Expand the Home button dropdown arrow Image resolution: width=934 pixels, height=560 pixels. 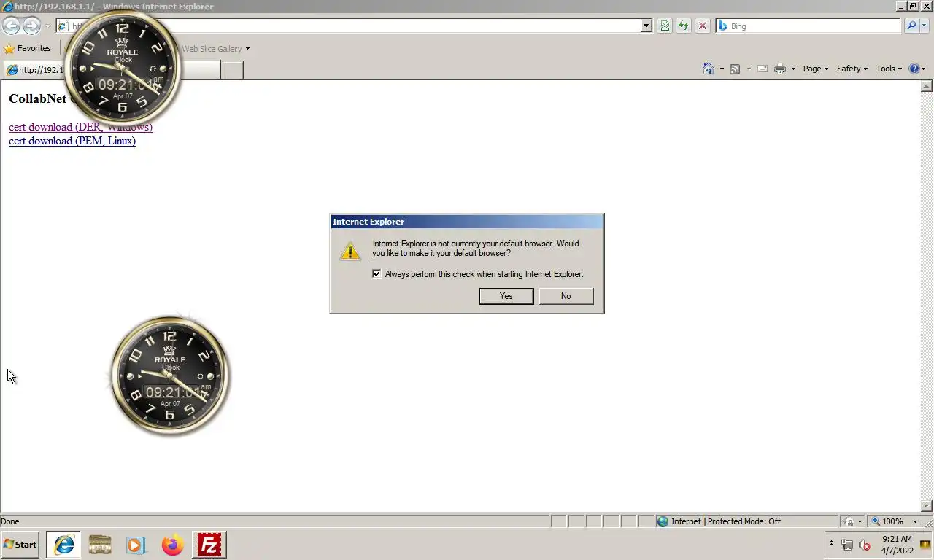click(x=722, y=69)
